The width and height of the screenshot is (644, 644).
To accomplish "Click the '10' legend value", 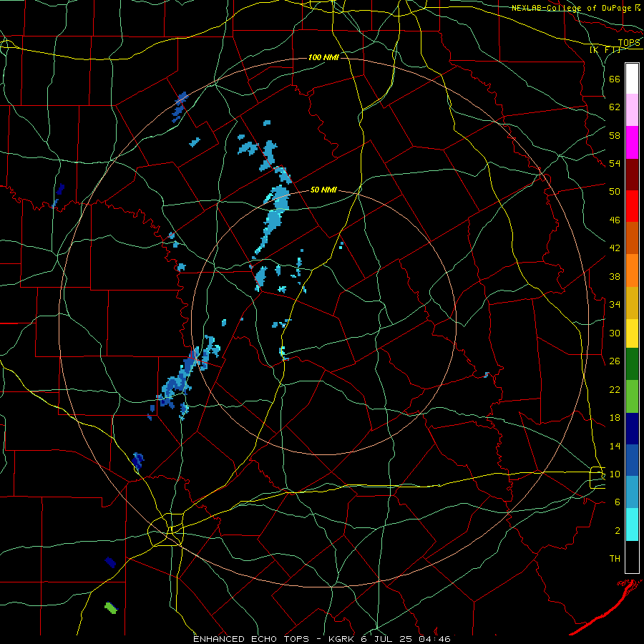I will pyautogui.click(x=615, y=474).
